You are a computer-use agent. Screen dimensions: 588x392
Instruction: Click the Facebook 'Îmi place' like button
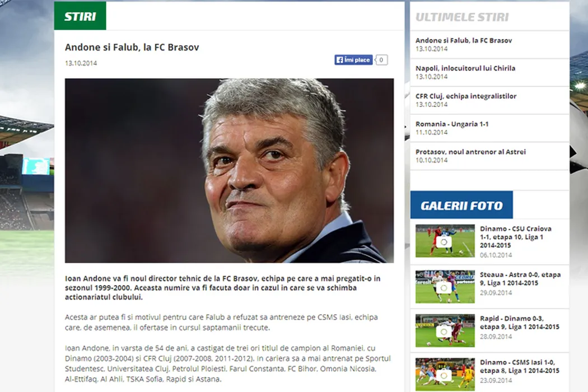353,60
